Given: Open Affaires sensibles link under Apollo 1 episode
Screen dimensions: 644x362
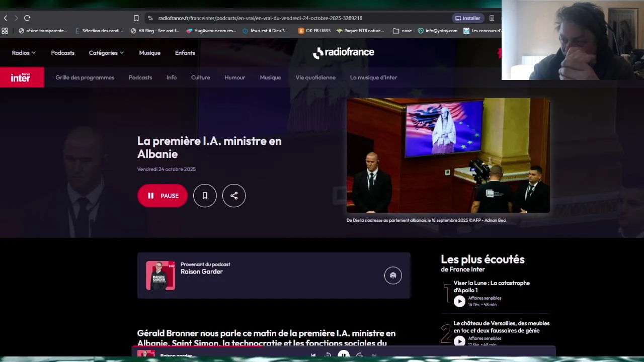Looking at the screenshot, I should tap(485, 298).
